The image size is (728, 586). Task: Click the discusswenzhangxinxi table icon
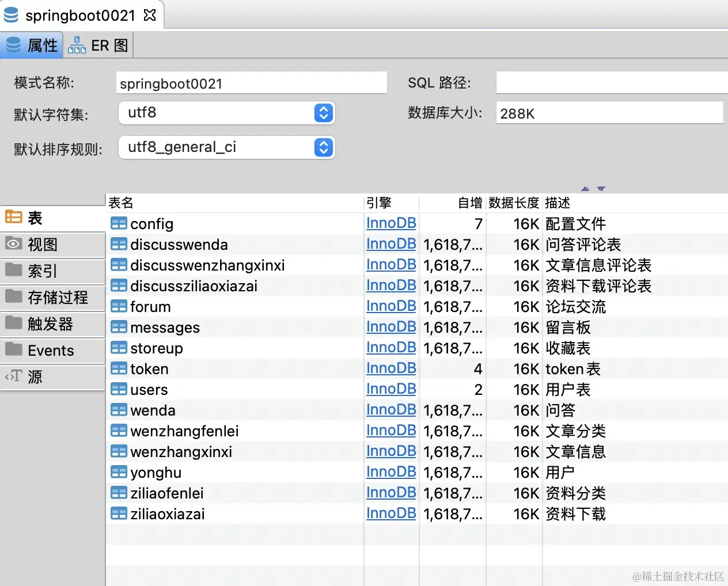pos(119,265)
